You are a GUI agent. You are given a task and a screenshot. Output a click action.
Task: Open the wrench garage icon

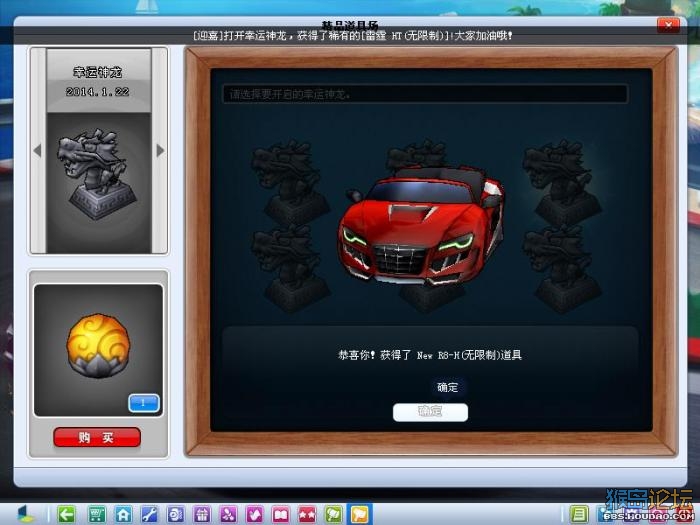pos(149,515)
